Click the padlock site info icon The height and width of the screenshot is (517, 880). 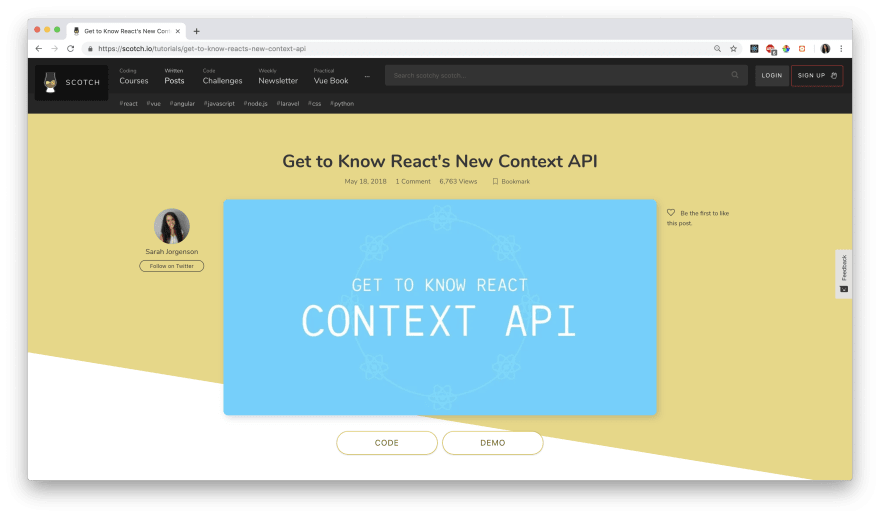click(90, 49)
